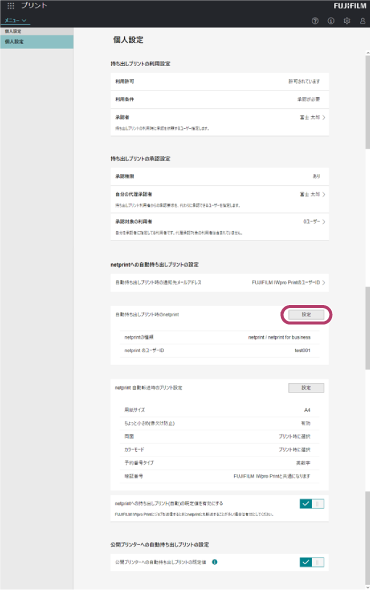Click the 個人設定 page heading
This screenshot has height=590, width=370.
pos(128,40)
